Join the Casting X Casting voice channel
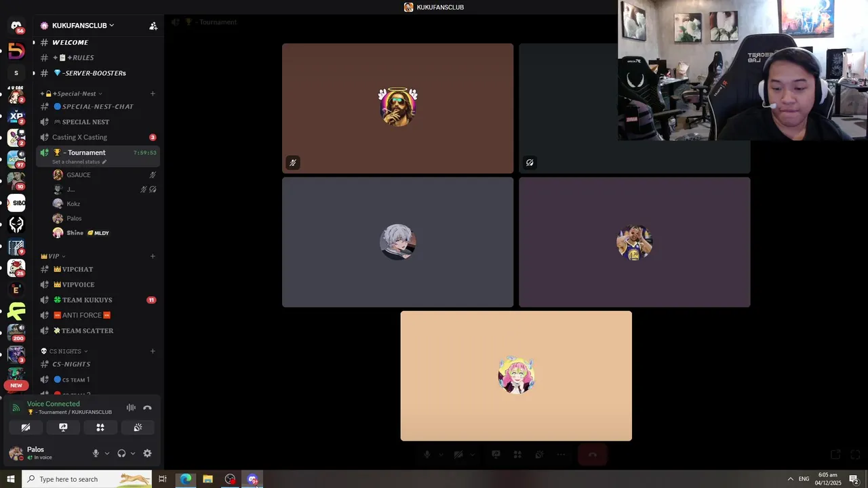The height and width of the screenshot is (488, 868). pos(98,137)
